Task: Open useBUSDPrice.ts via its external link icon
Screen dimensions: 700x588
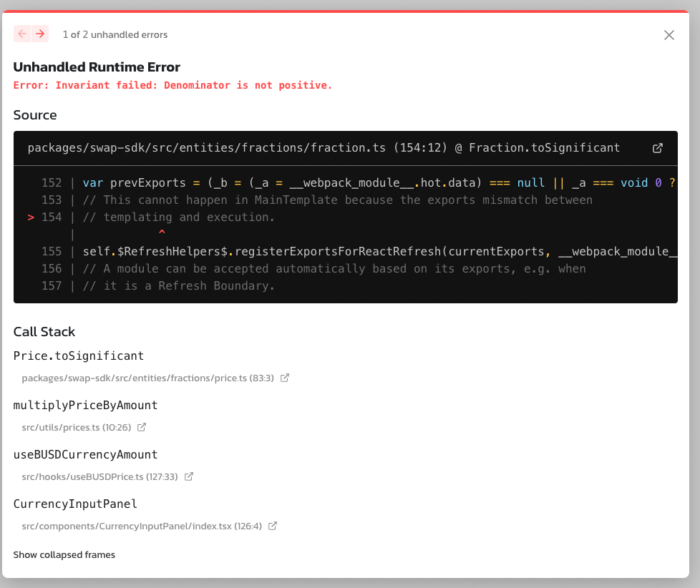Action: (x=188, y=476)
